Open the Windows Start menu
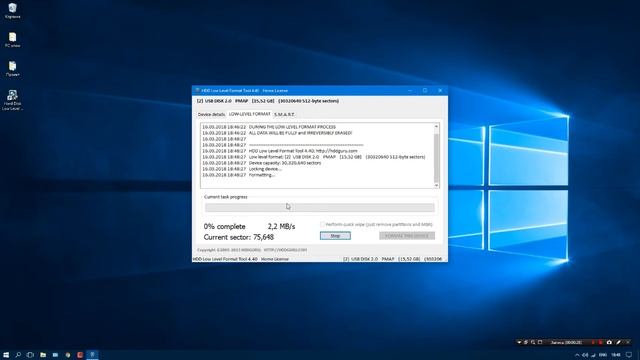Image resolution: width=640 pixels, height=360 pixels. click(x=6, y=355)
